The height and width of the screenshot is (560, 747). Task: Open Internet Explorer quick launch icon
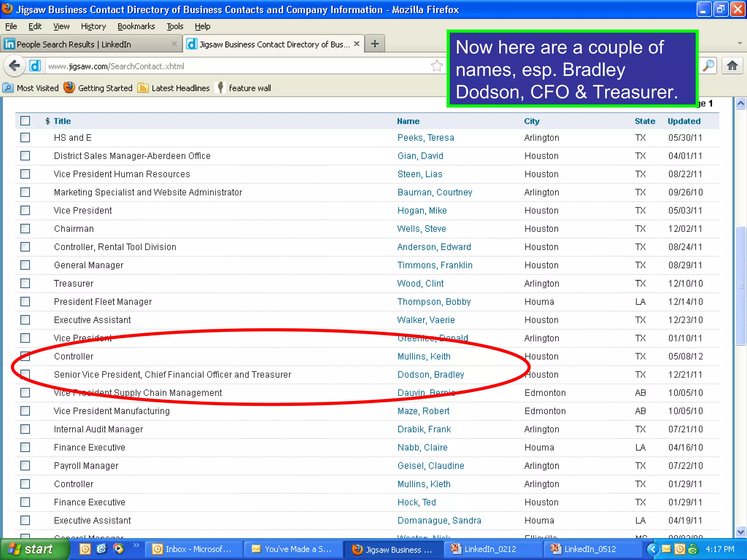pyautogui.click(x=102, y=549)
